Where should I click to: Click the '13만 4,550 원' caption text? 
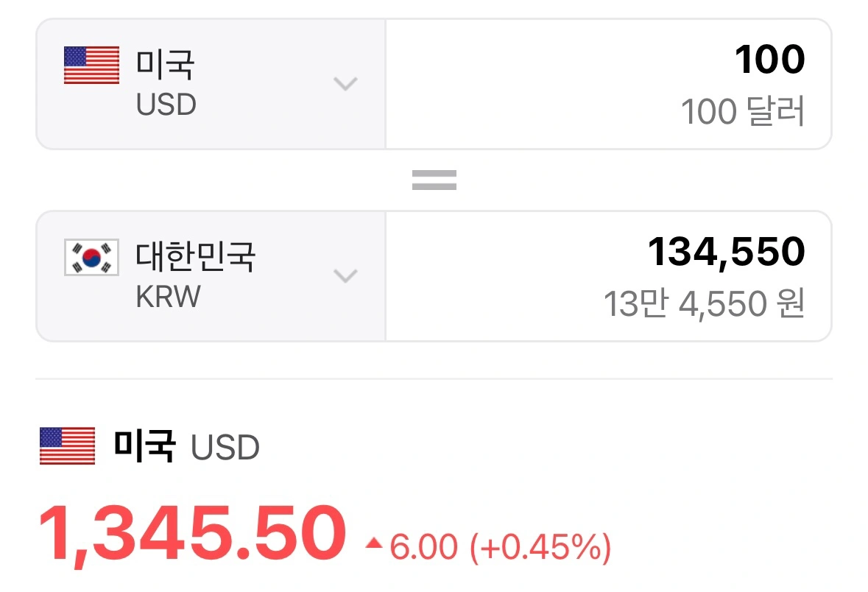[704, 304]
